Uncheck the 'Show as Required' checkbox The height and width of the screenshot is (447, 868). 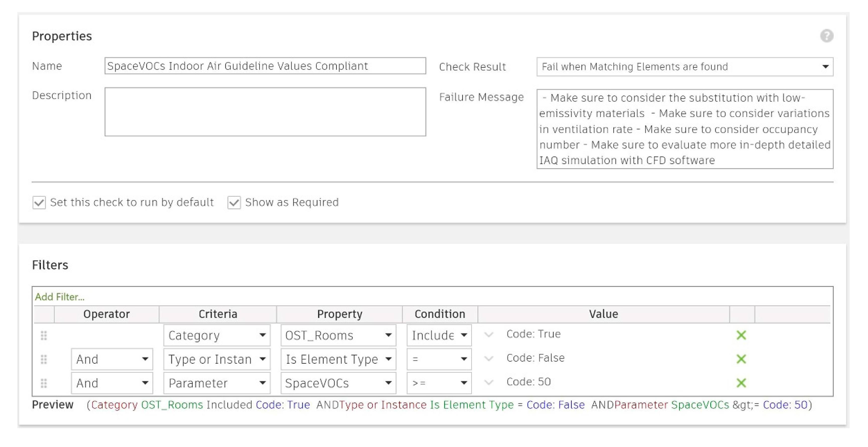tap(234, 203)
